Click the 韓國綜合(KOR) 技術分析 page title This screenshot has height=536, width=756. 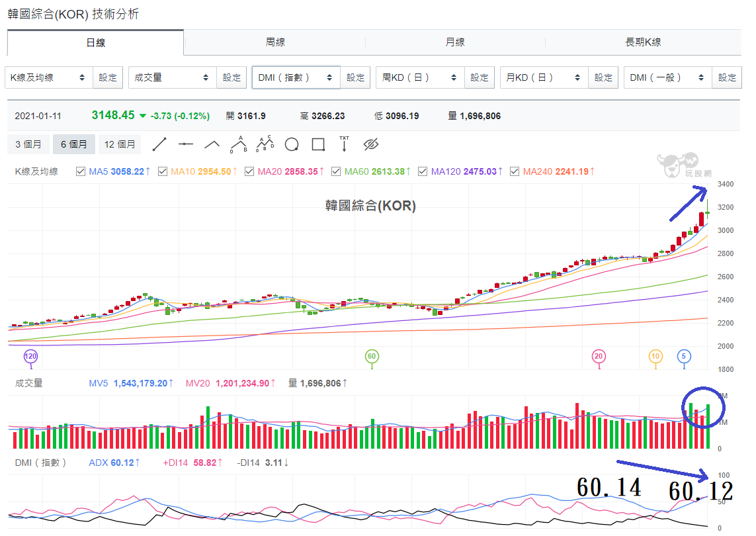pyautogui.click(x=73, y=14)
